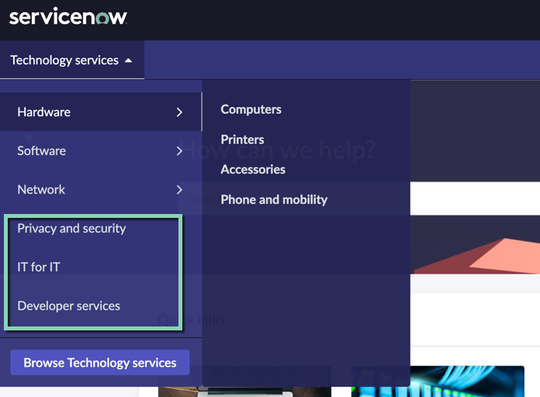Open the Printers subcategory
The height and width of the screenshot is (397, 540).
(242, 139)
